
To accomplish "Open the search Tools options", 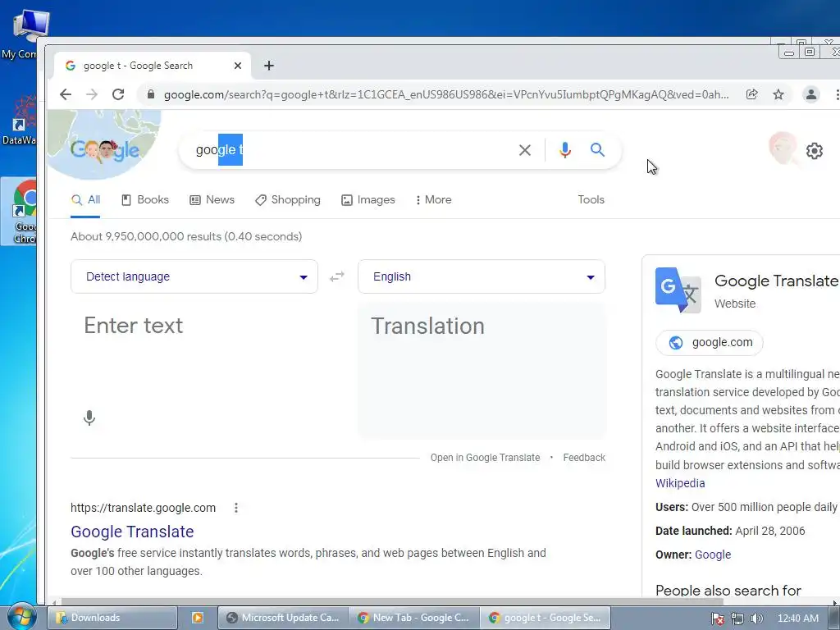I will (x=591, y=200).
